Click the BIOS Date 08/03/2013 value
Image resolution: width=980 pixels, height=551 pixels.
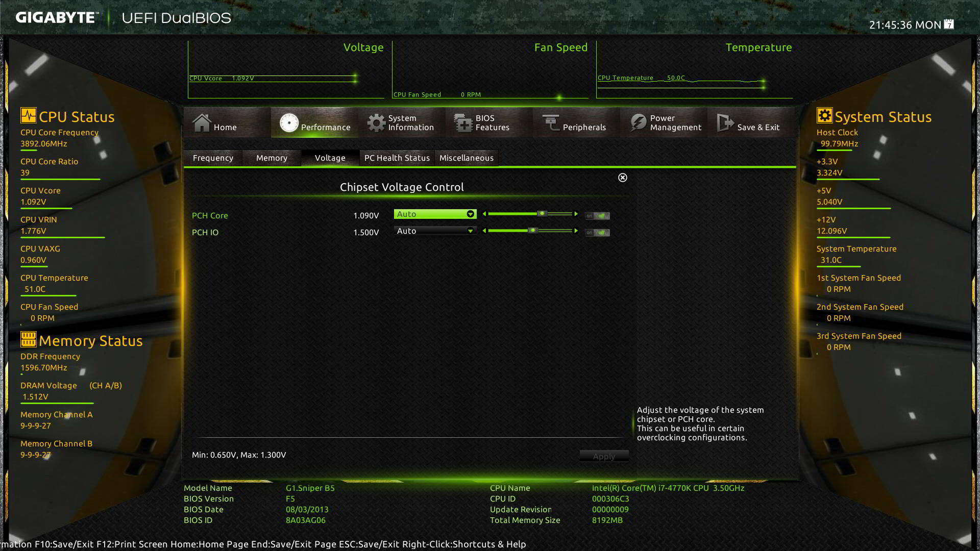tap(307, 509)
